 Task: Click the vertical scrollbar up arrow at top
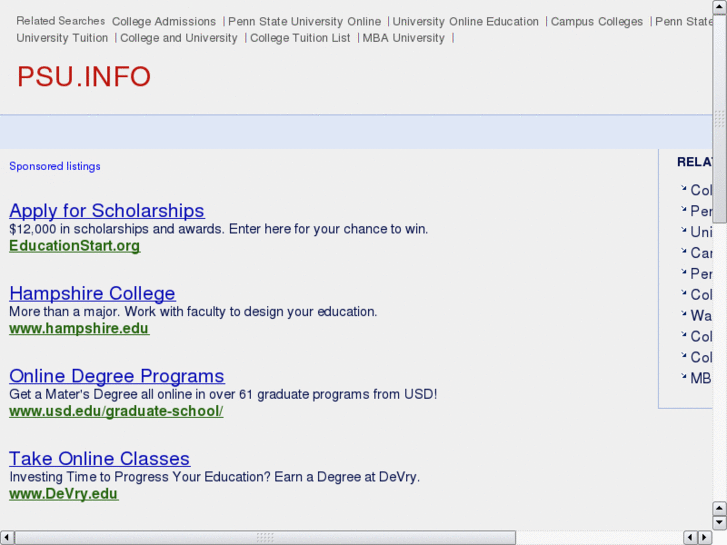[x=720, y=7]
